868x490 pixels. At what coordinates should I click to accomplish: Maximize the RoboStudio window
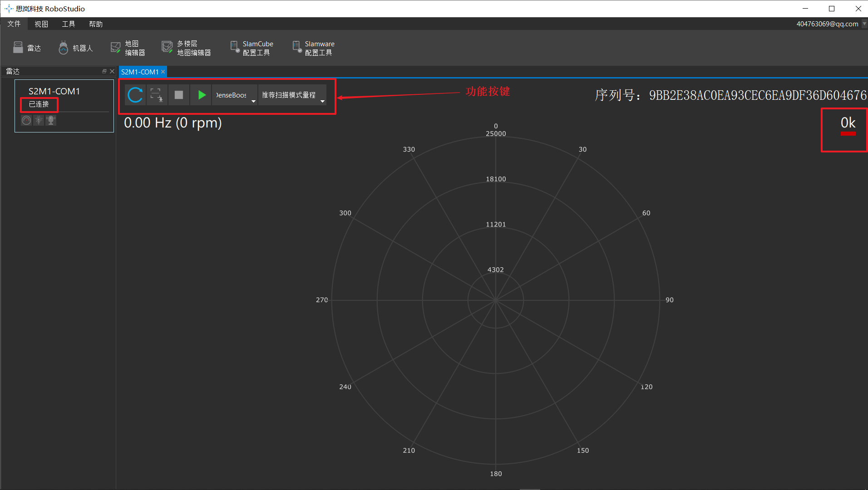coord(832,9)
